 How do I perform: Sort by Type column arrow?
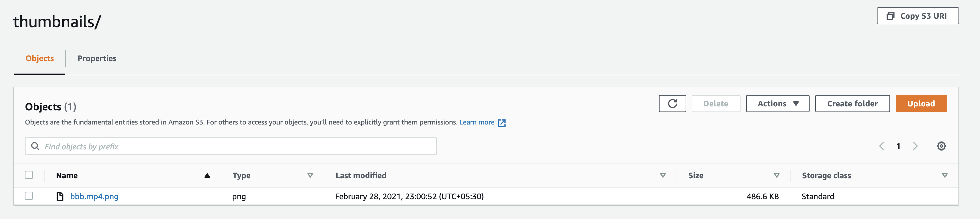click(310, 175)
